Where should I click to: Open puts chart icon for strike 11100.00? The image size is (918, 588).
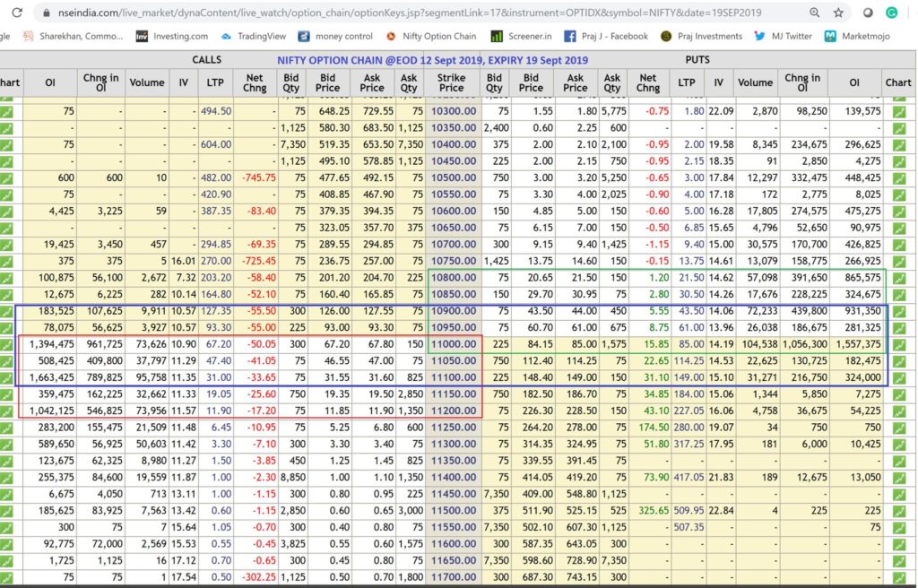[x=899, y=377]
